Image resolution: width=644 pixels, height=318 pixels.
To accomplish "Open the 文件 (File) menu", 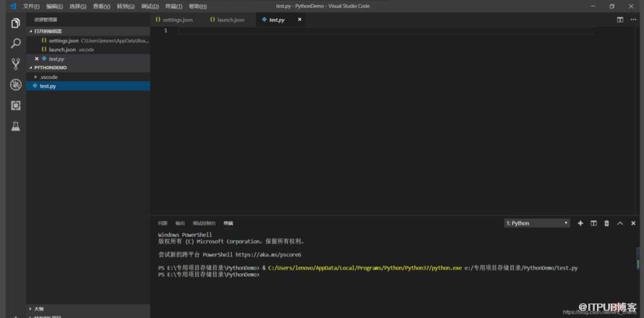I will pyautogui.click(x=31, y=7).
